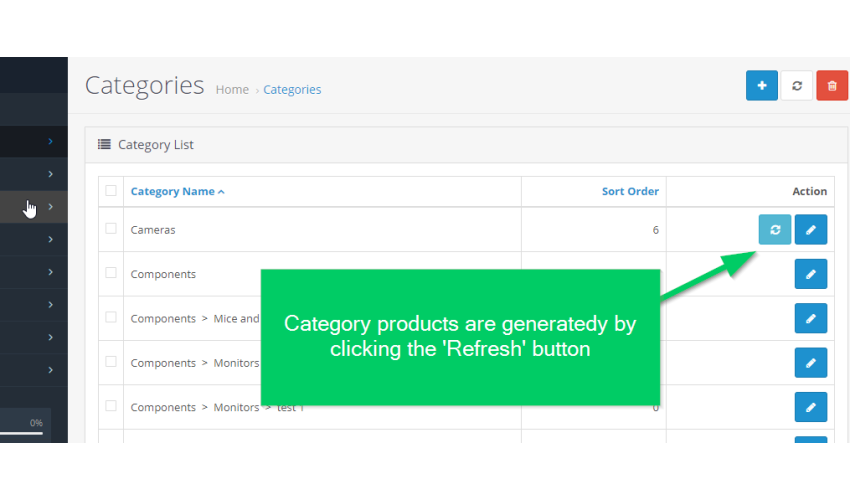Check the select-all checkbox in table header
The height and width of the screenshot is (500, 850).
click(111, 190)
